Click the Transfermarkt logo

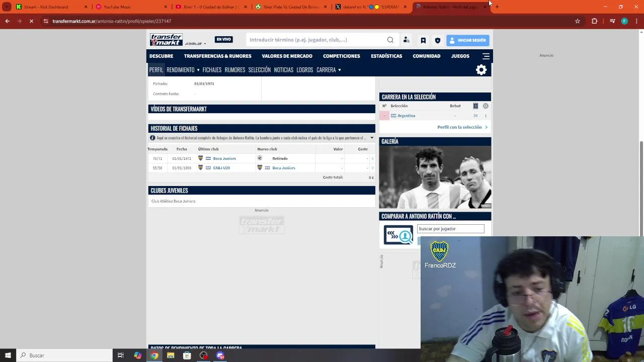pyautogui.click(x=166, y=40)
